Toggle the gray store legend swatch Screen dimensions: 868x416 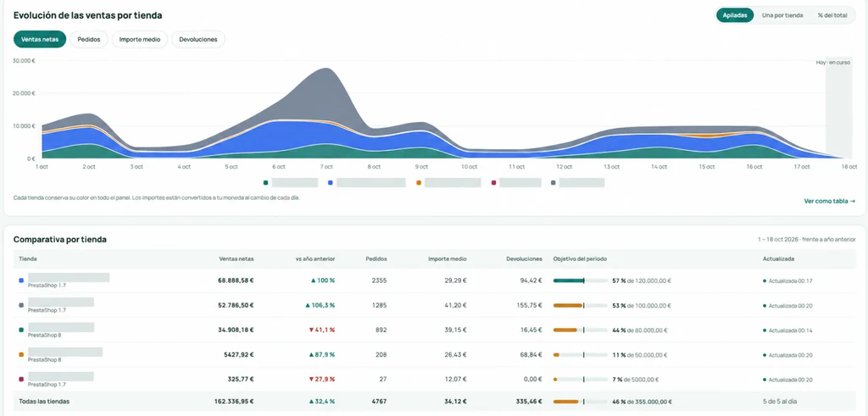[x=553, y=182]
